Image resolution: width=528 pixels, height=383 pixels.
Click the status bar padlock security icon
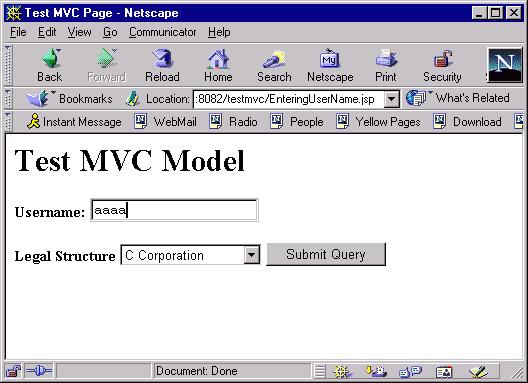[13, 371]
